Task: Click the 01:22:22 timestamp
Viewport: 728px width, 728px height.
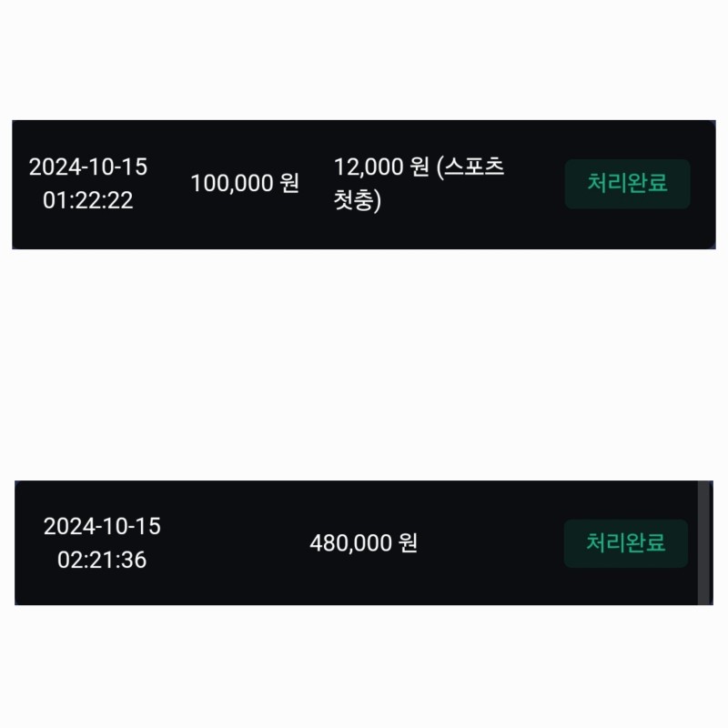Action: coord(87,200)
